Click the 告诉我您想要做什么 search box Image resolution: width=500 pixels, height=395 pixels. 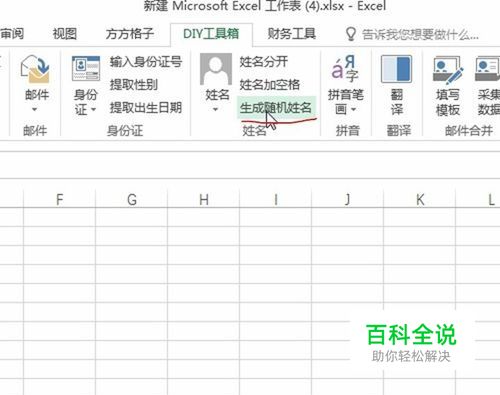(x=420, y=34)
